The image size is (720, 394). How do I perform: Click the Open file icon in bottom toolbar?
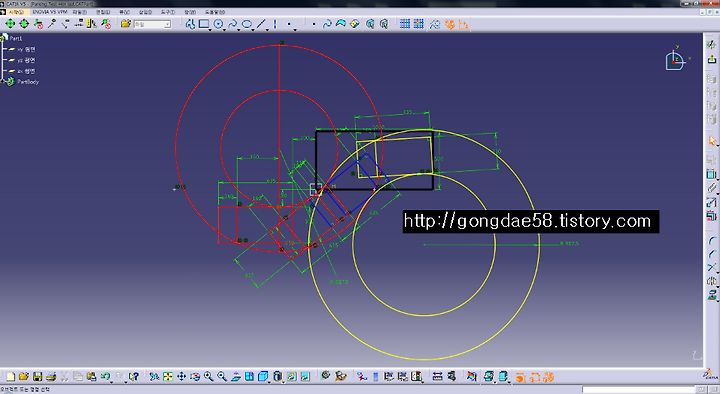coord(24,377)
